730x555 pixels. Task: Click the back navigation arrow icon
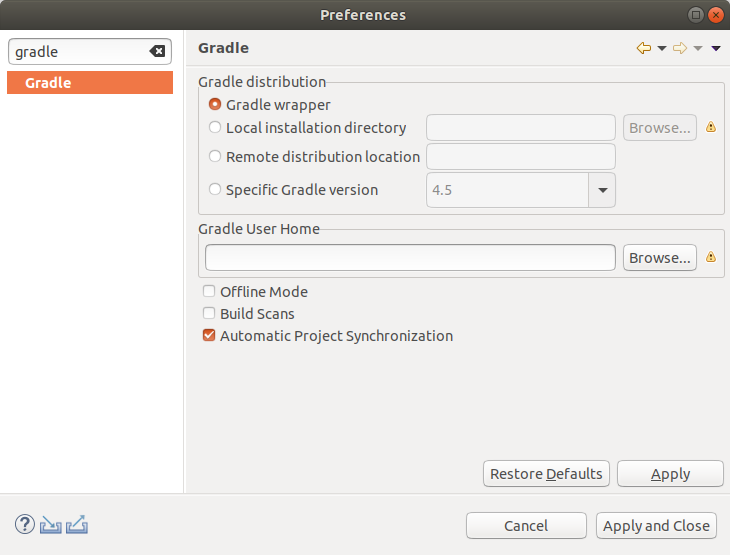[x=644, y=48]
